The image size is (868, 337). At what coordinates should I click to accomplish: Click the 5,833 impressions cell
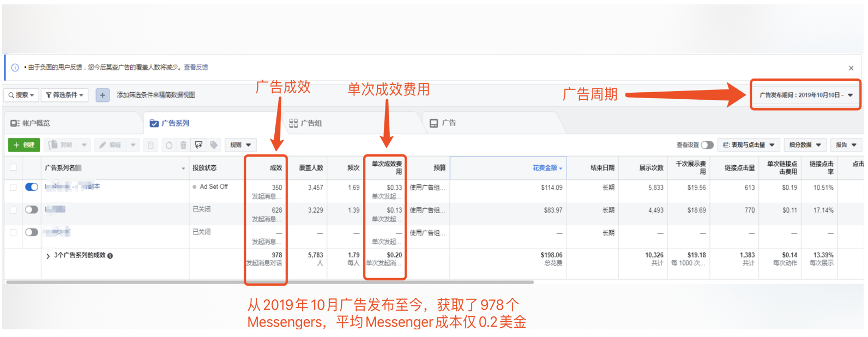(x=656, y=188)
